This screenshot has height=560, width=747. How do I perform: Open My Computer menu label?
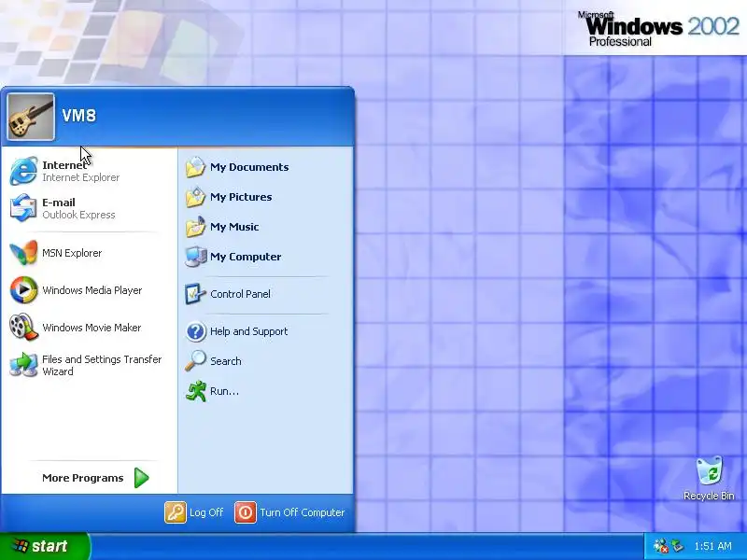tap(246, 257)
